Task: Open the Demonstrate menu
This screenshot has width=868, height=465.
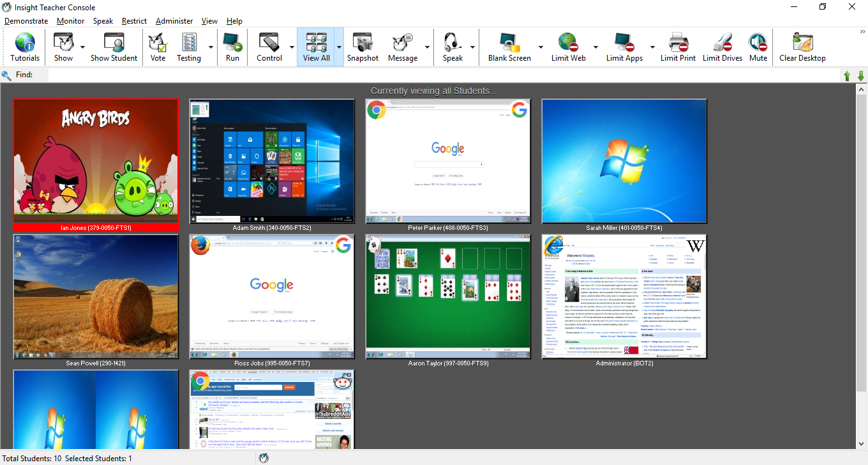Action: point(26,21)
